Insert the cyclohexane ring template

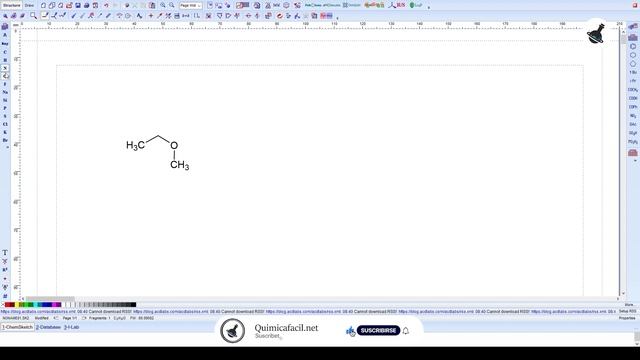coord(633,55)
